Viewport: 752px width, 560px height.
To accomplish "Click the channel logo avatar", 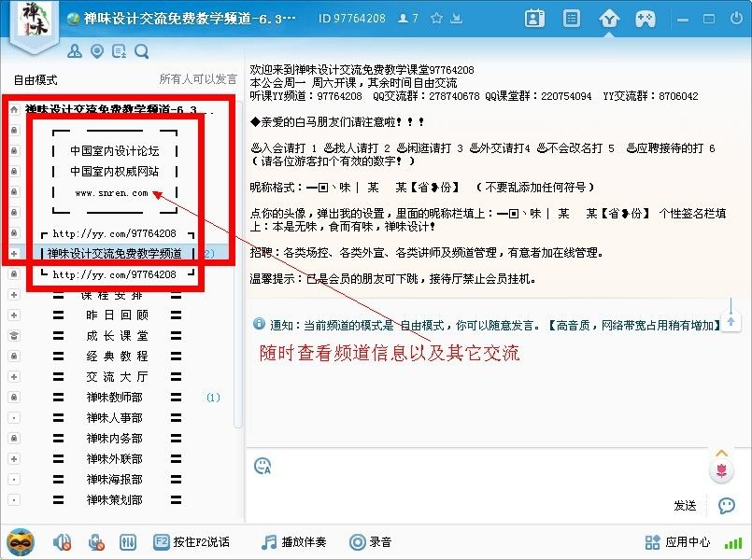I will pos(34,20).
